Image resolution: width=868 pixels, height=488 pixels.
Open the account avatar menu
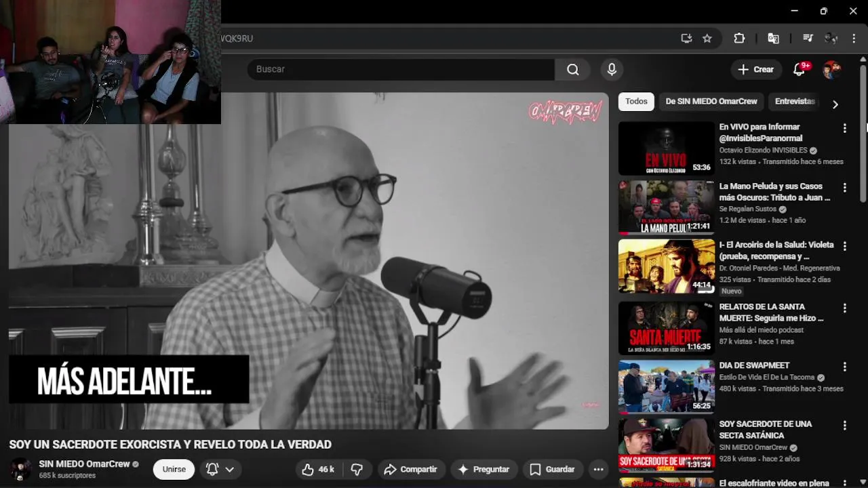point(832,69)
